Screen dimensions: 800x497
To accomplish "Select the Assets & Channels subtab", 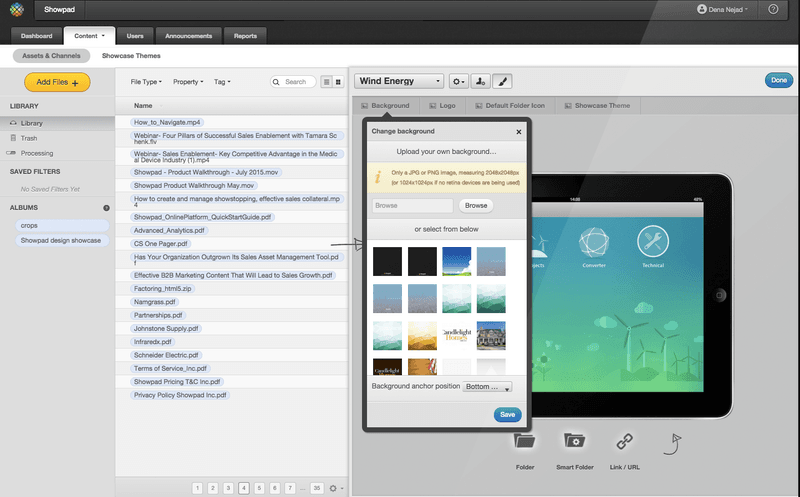I will click(x=51, y=56).
